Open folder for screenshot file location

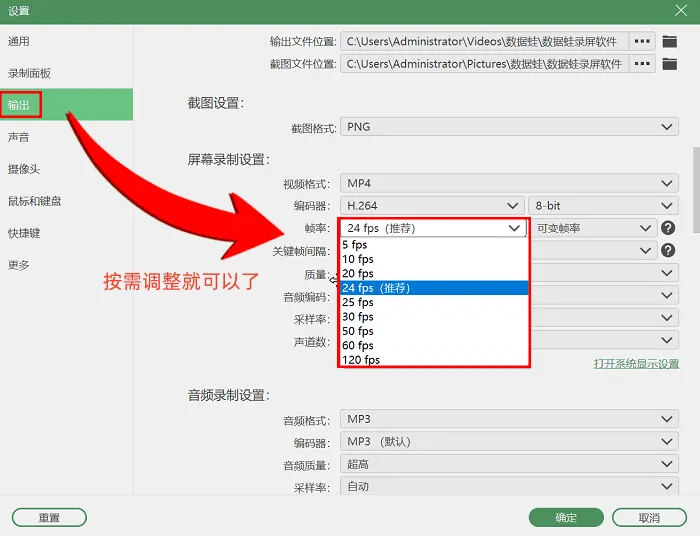[x=669, y=64]
